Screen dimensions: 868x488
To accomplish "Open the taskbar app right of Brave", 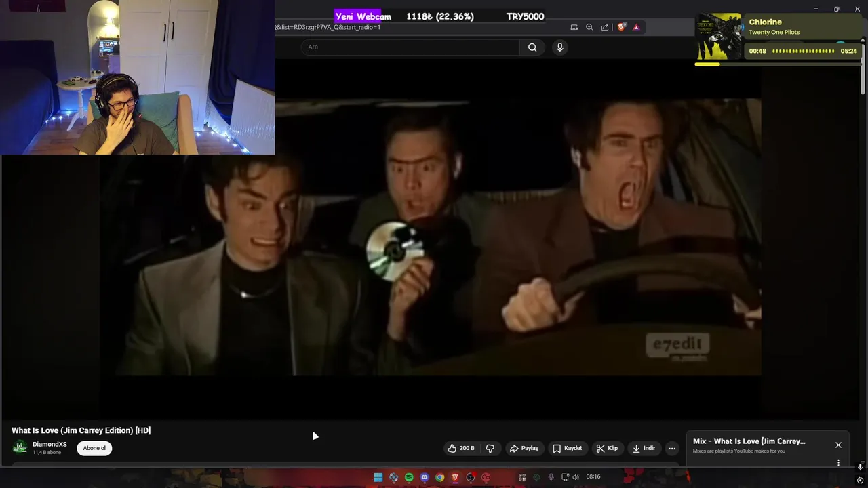I will tap(471, 477).
